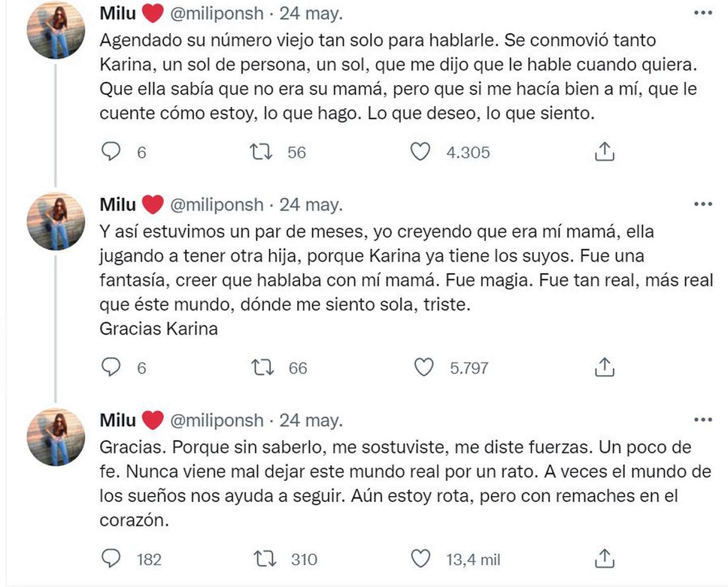
Task: Open the more options menu on the first tweet
Action: [702, 12]
